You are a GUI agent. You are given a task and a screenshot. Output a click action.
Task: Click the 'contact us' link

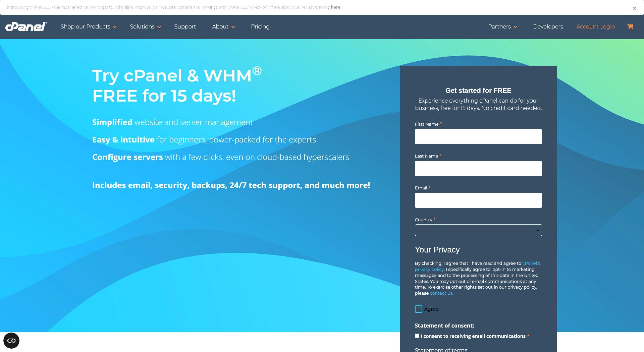click(441, 293)
